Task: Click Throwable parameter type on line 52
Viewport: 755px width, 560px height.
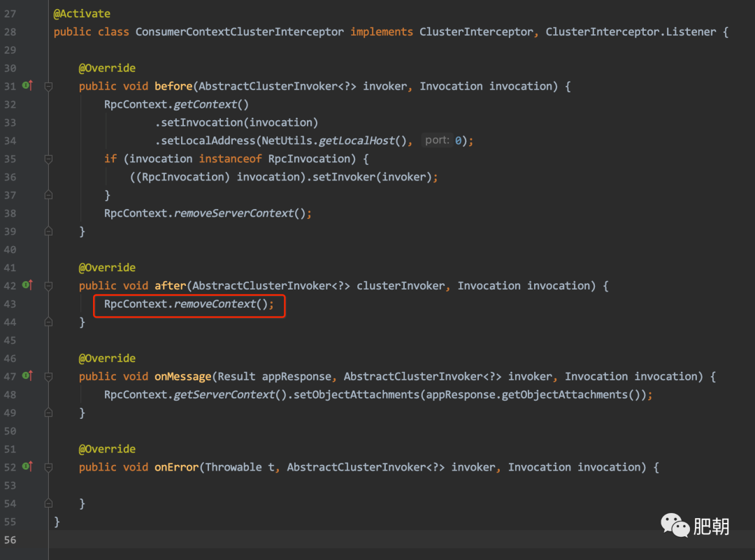Action: point(233,467)
